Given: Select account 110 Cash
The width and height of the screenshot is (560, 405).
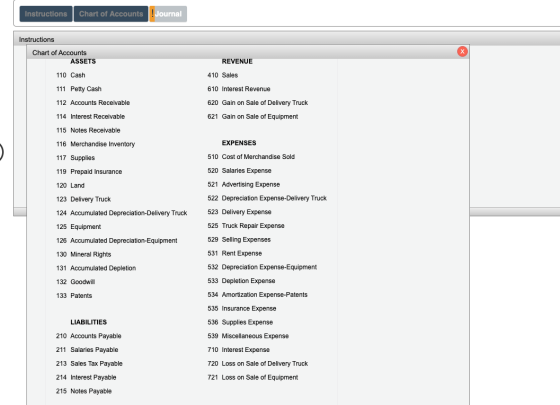Looking at the screenshot, I should pyautogui.click(x=71, y=75).
